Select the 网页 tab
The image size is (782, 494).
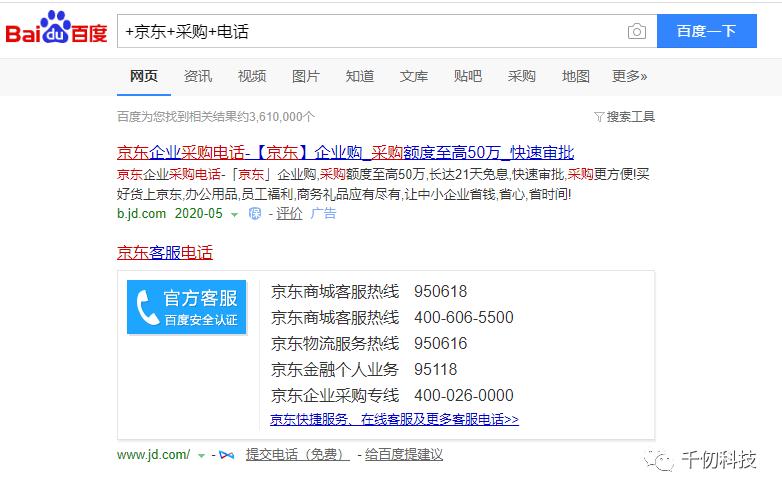click(x=144, y=76)
